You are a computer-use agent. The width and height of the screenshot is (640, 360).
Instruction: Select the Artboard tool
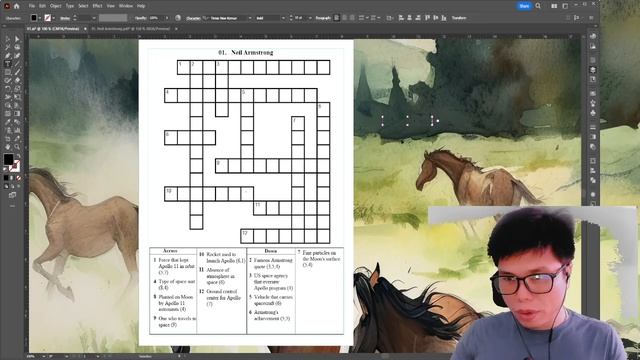pos(7,138)
